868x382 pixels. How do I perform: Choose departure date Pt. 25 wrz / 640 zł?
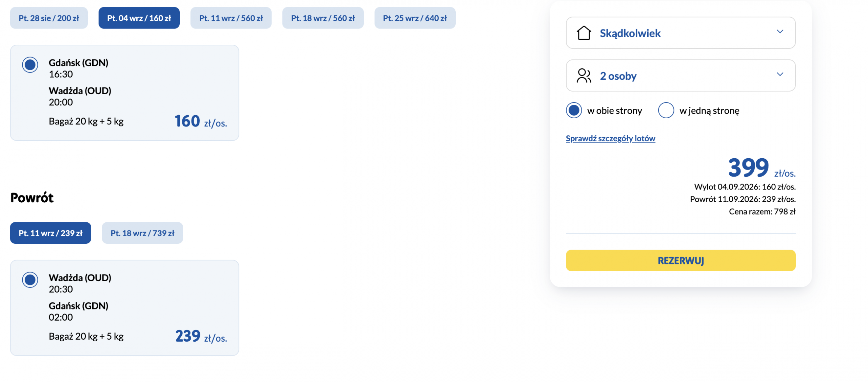[x=415, y=18]
